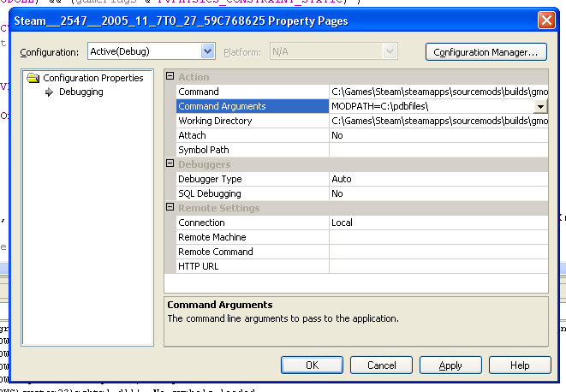
Task: Click the Configuration Properties folder icon
Action: (33, 78)
